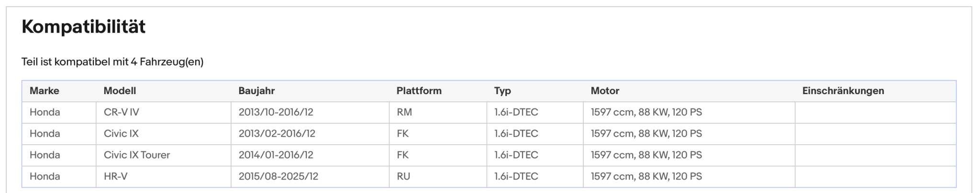This screenshot has width=980, height=193.
Task: Click the Einschränkungen column header
Action: point(843,91)
